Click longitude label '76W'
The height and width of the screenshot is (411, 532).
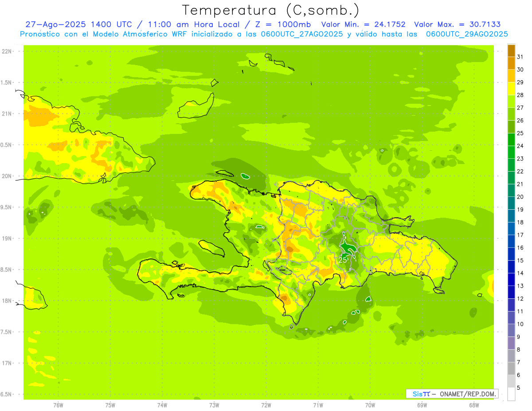58,405
